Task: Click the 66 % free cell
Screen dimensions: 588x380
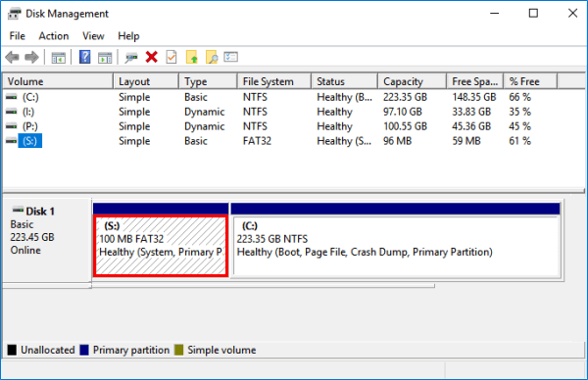Action: [x=519, y=97]
